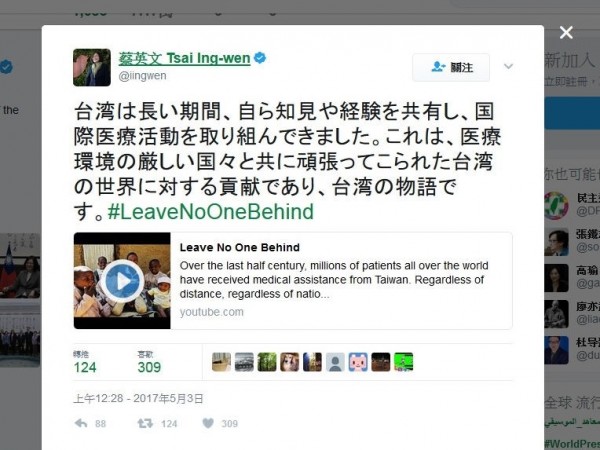Open the youtube.com link card
The image size is (600, 450).
293,281
